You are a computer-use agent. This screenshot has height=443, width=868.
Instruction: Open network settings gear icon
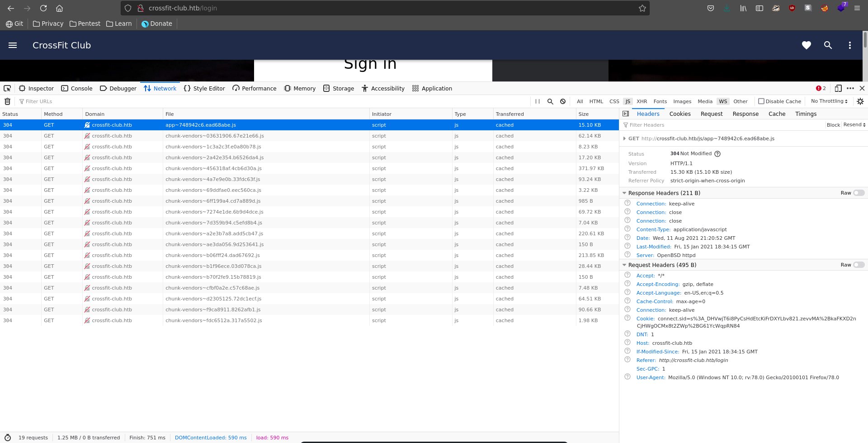point(860,101)
